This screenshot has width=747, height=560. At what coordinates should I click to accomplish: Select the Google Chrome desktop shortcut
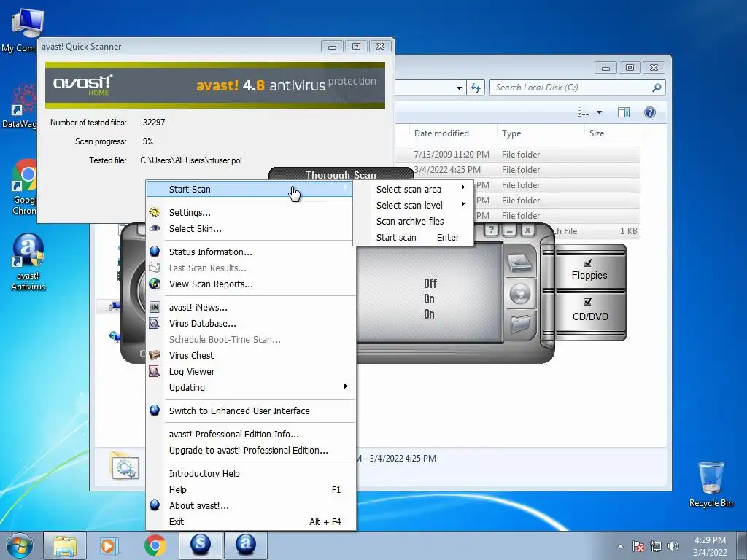(25, 187)
